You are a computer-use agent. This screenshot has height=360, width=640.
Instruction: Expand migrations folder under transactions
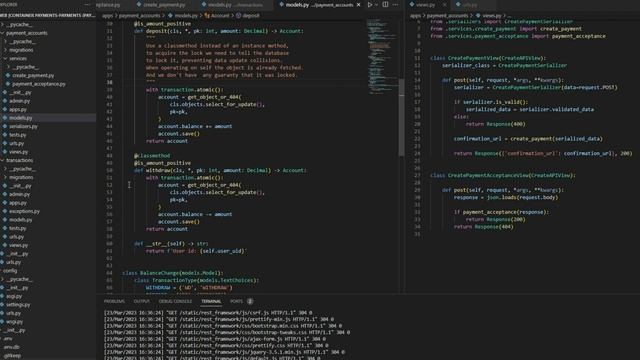tap(6, 178)
